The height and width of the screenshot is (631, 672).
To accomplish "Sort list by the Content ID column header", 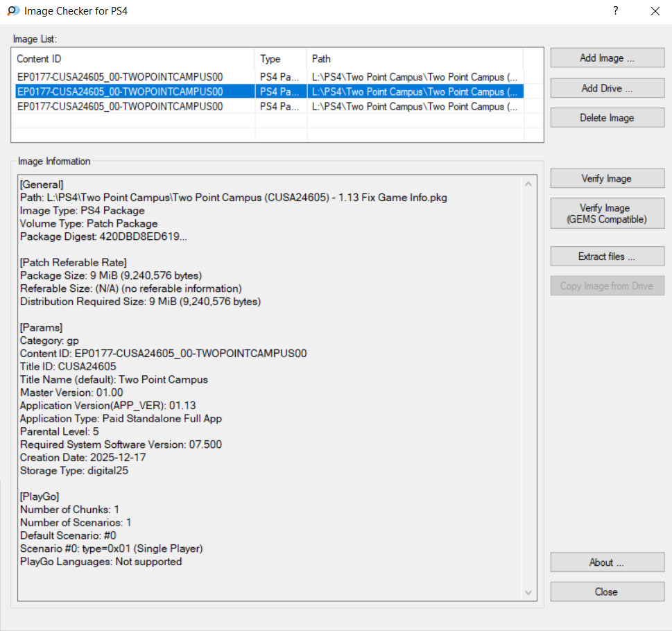I will 135,59.
